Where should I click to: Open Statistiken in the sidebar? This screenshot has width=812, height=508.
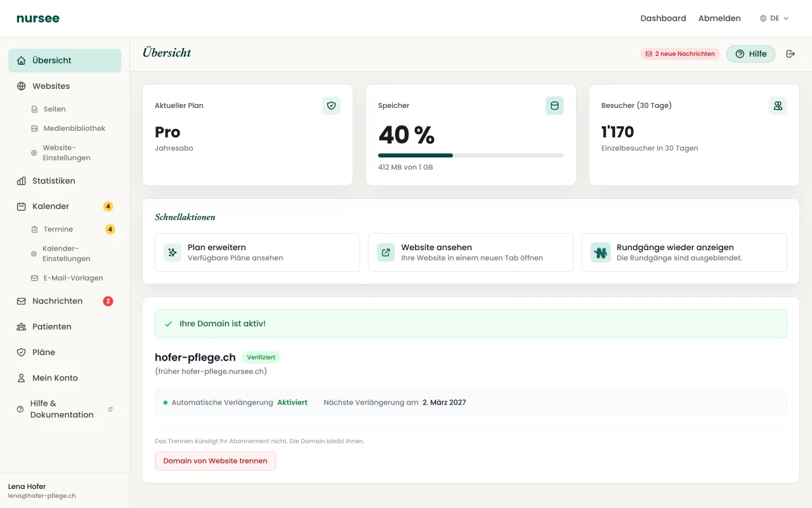pos(65,181)
